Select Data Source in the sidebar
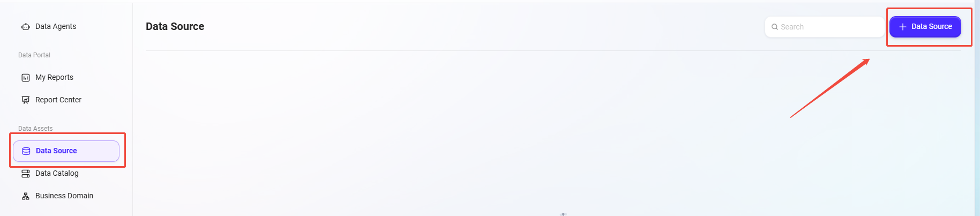 (66, 151)
